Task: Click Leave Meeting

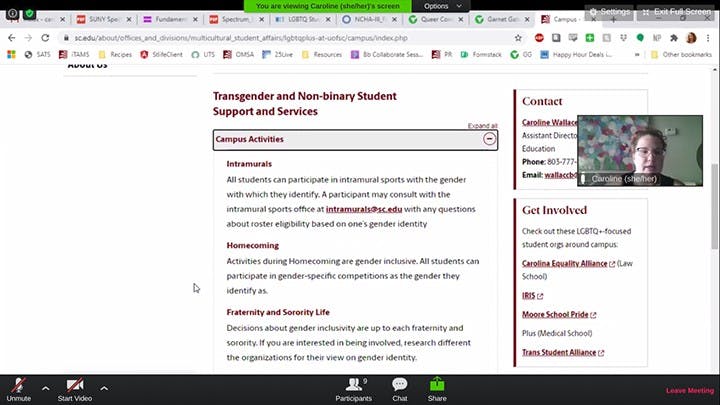Action: coord(690,390)
